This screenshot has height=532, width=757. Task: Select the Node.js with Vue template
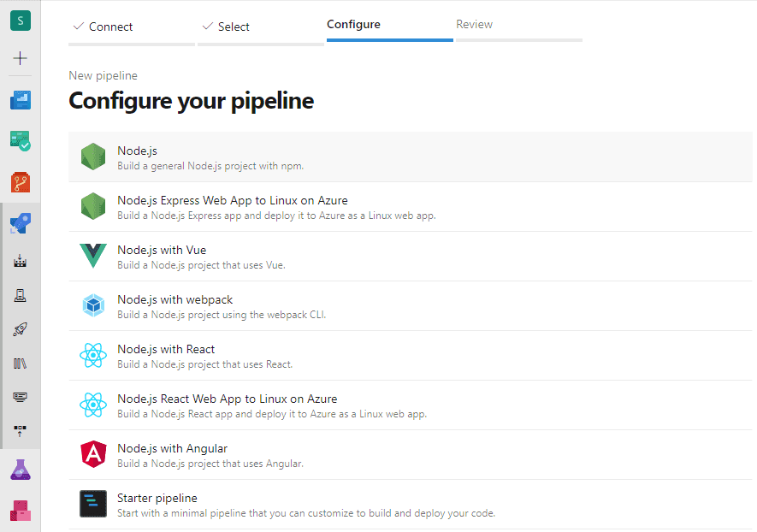click(411, 257)
